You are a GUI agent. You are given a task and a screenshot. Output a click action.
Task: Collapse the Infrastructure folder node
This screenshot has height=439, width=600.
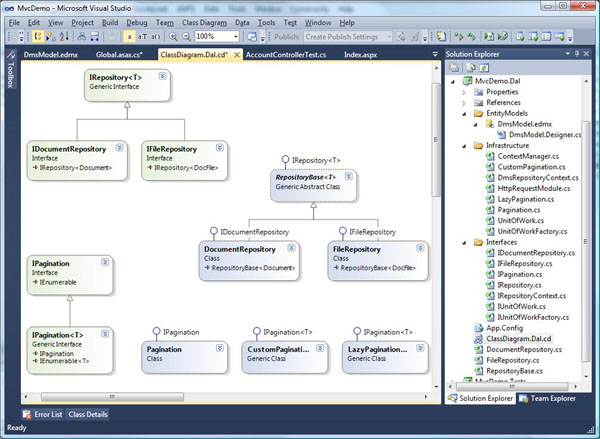pyautogui.click(x=465, y=145)
